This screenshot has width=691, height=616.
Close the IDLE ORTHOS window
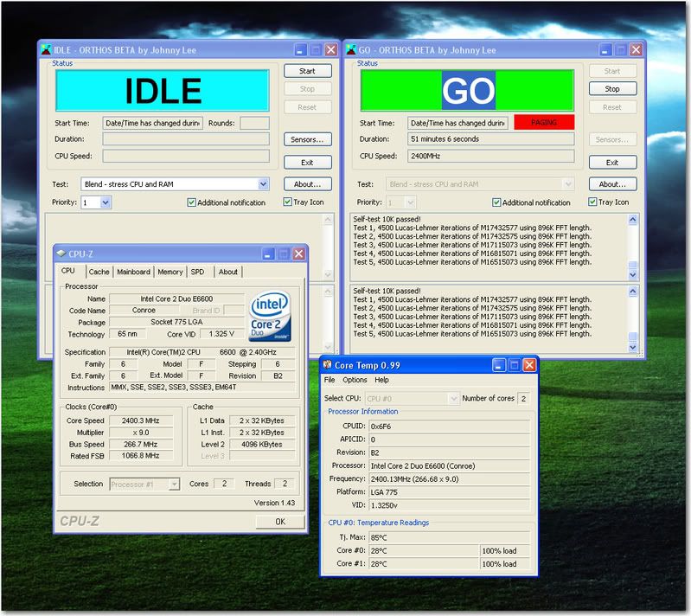331,50
